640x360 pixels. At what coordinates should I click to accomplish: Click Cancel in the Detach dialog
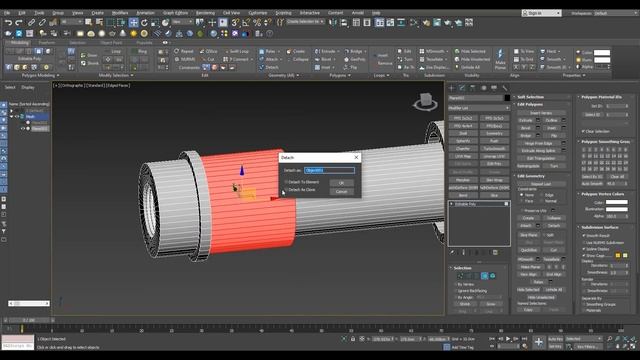[x=341, y=191]
